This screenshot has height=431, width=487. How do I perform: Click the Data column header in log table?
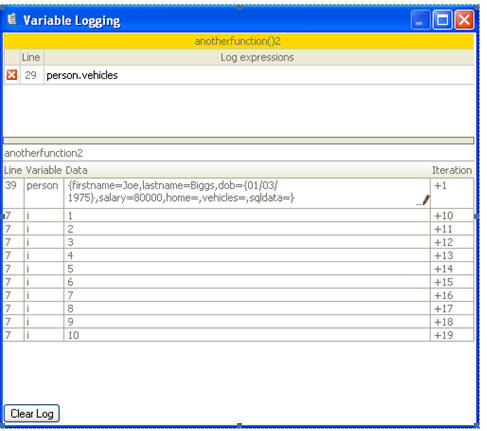coord(76,170)
